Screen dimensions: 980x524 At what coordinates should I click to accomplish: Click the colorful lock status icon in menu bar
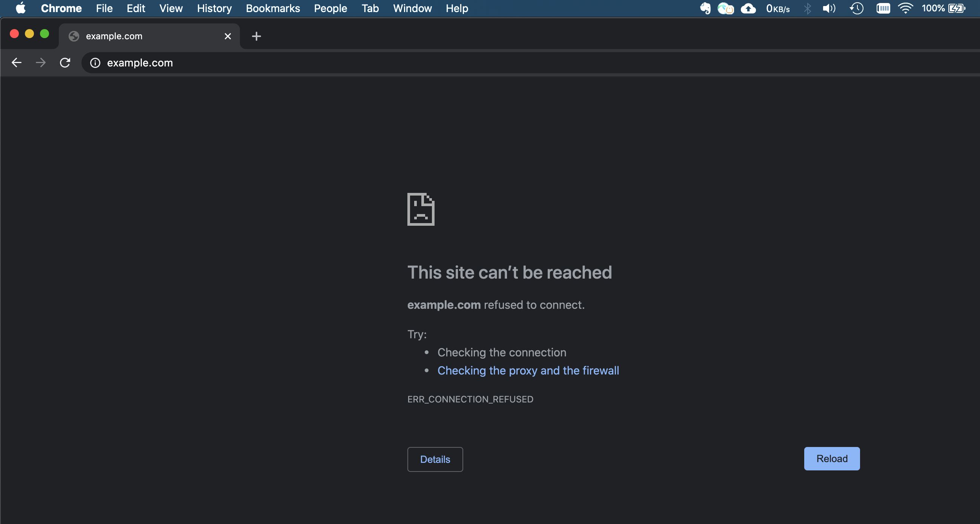[x=725, y=8]
